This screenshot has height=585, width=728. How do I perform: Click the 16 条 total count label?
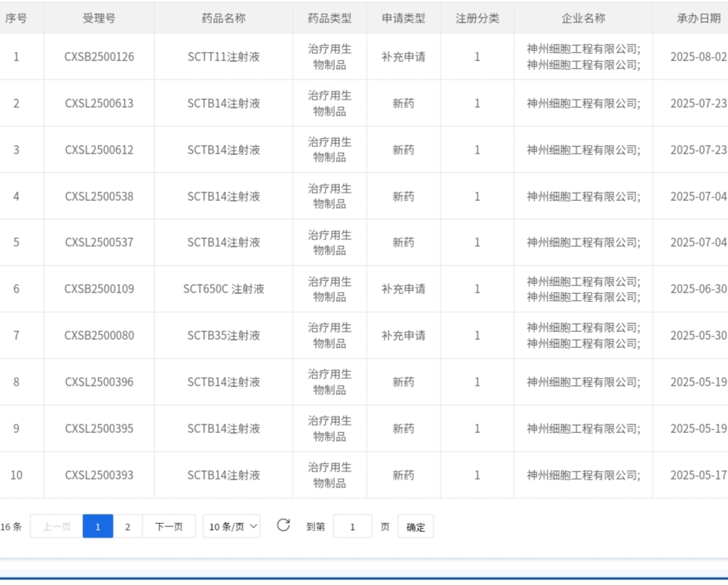click(x=11, y=527)
